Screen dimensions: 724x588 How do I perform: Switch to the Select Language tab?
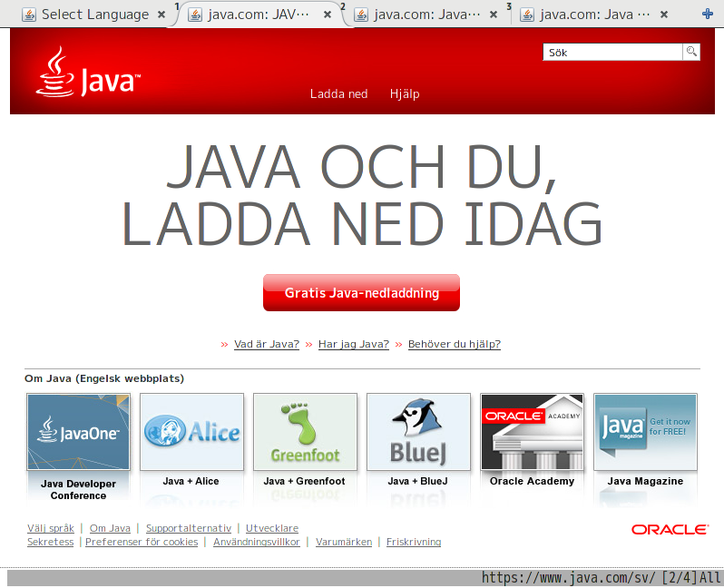pyautogui.click(x=94, y=15)
